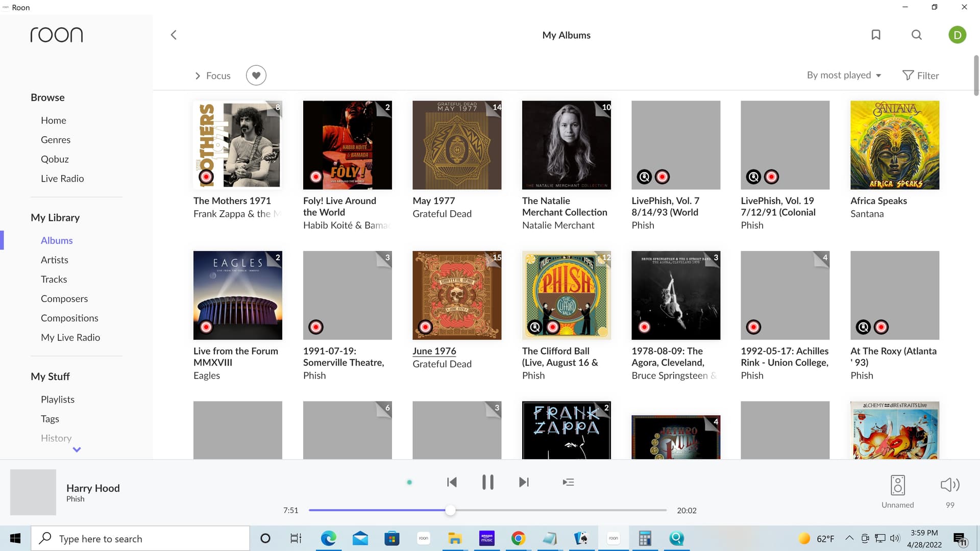Open the bookmarks icon

[x=876, y=35]
